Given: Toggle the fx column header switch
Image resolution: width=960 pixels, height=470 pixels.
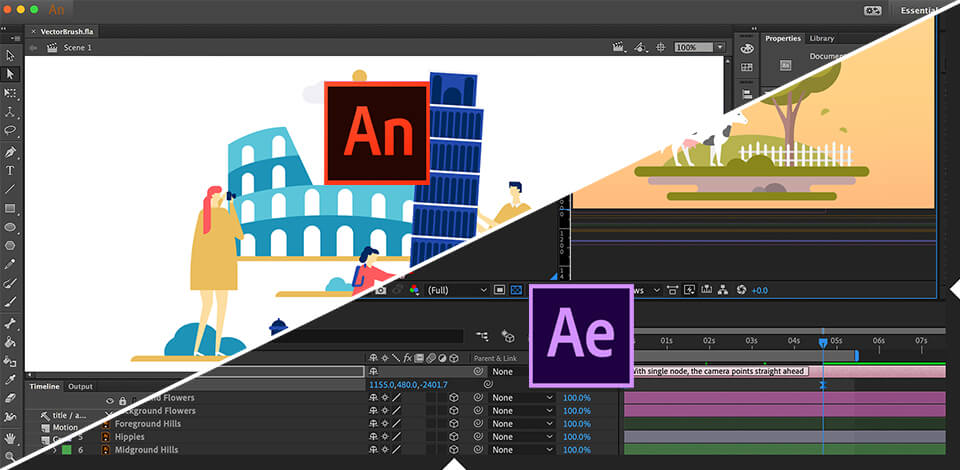Looking at the screenshot, I should pos(408,357).
